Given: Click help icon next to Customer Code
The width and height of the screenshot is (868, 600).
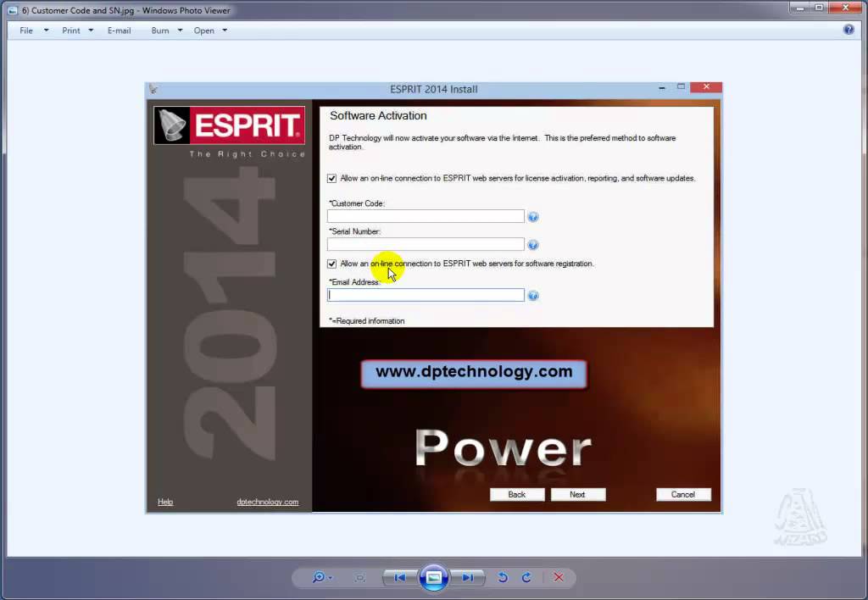Looking at the screenshot, I should [x=533, y=217].
